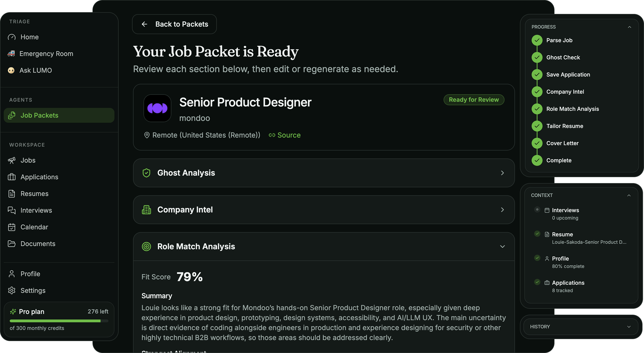Click the '8 tracked' applications text
Viewport: 644px width, 353px height.
tap(562, 291)
